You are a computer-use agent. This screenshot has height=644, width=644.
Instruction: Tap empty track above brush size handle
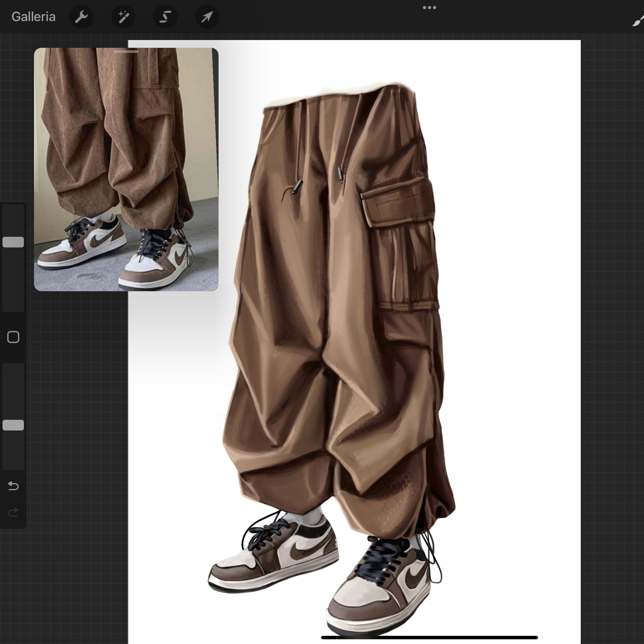click(13, 220)
